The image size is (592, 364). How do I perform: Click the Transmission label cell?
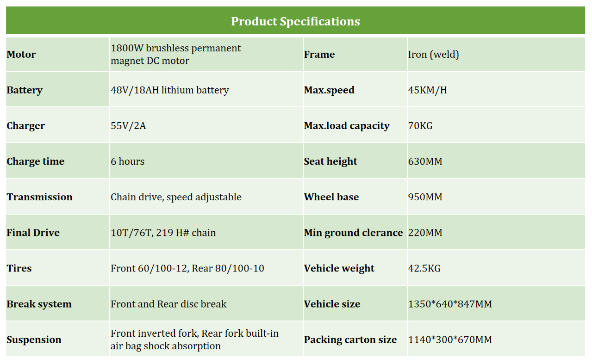[x=40, y=197]
